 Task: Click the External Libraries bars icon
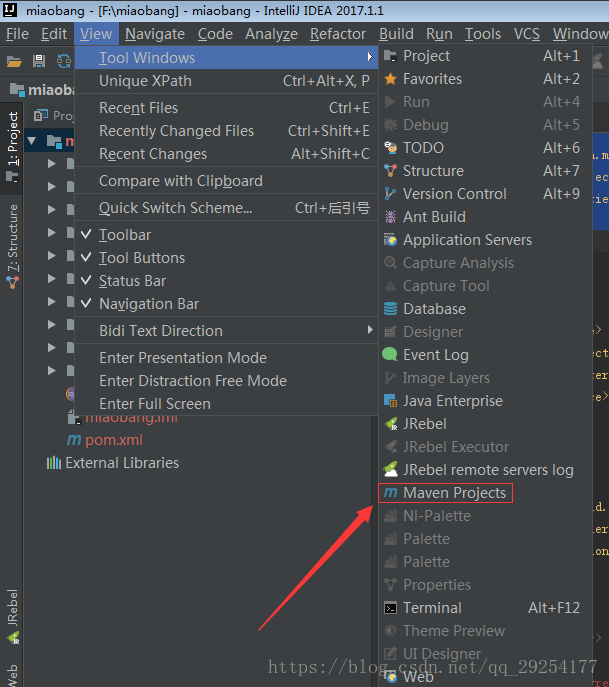(x=54, y=463)
